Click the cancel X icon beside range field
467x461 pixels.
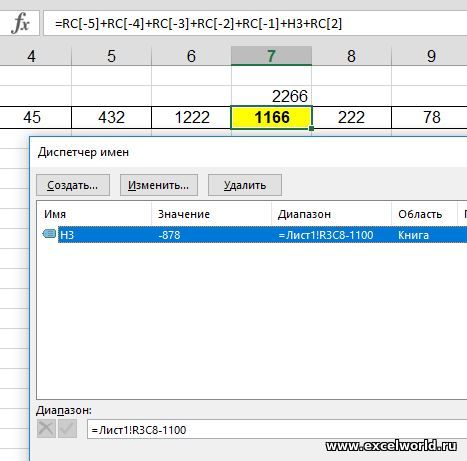46,429
